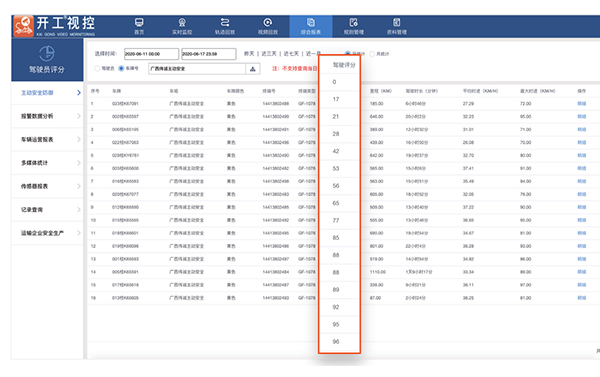Select the 驾驶员 radio button

(x=97, y=69)
